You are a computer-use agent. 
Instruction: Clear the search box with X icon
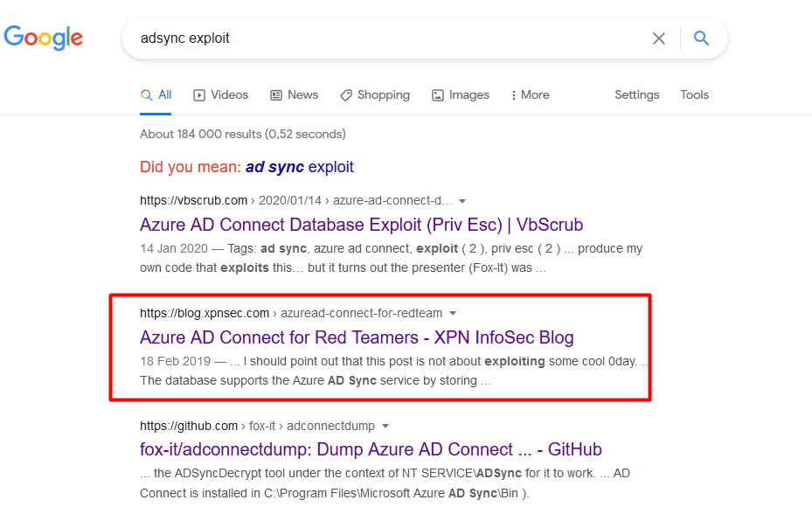point(659,38)
